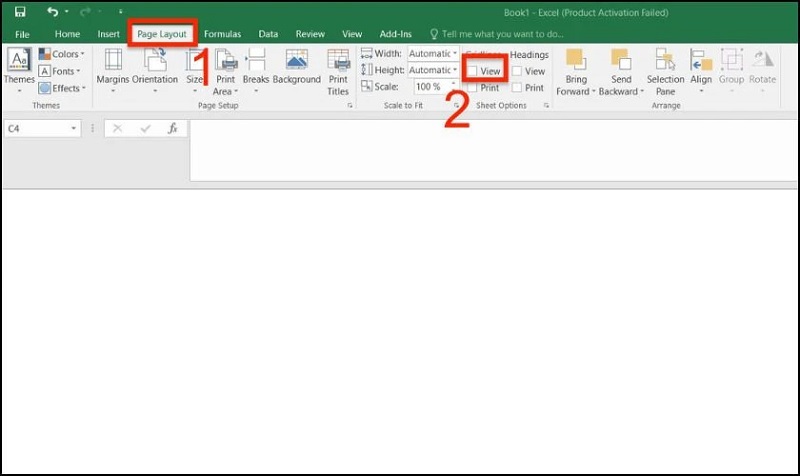800x476 pixels.
Task: Switch to the Formulas tab
Action: [x=222, y=34]
